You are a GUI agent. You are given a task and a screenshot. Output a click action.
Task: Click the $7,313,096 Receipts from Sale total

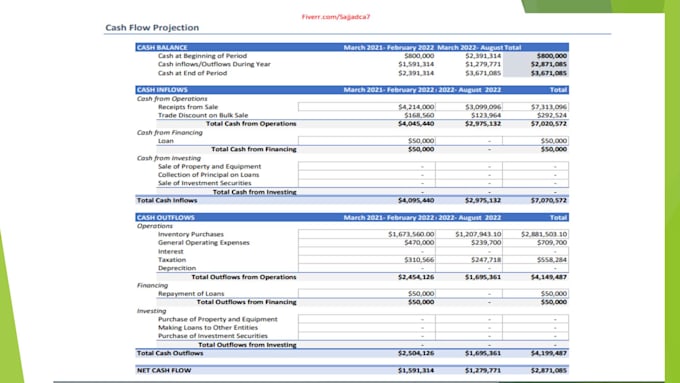pos(549,107)
